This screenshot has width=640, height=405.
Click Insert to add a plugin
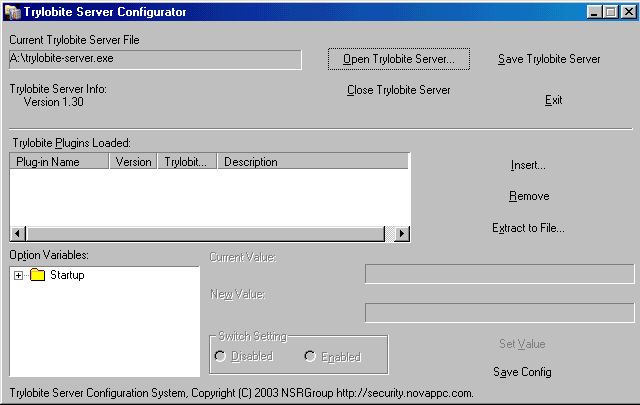[528, 165]
